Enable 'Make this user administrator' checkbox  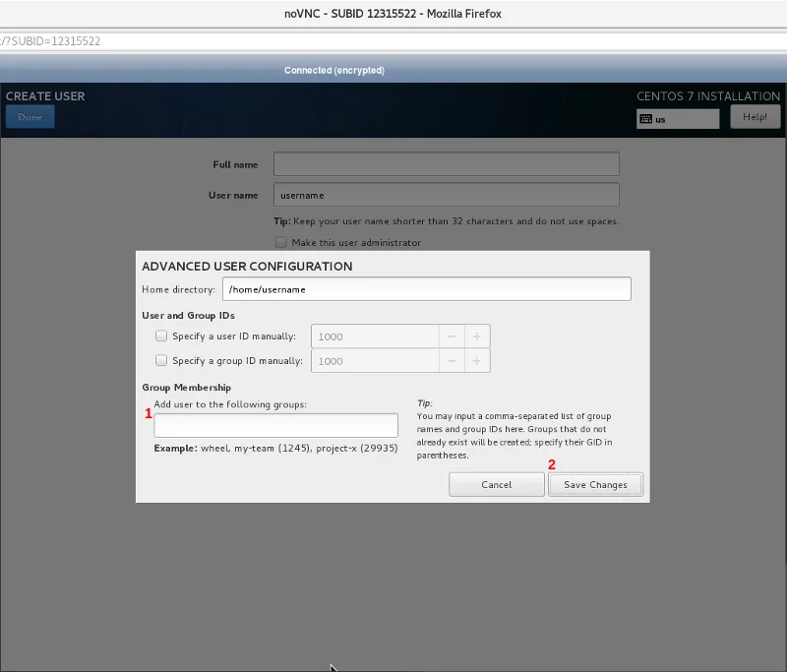[x=280, y=242]
